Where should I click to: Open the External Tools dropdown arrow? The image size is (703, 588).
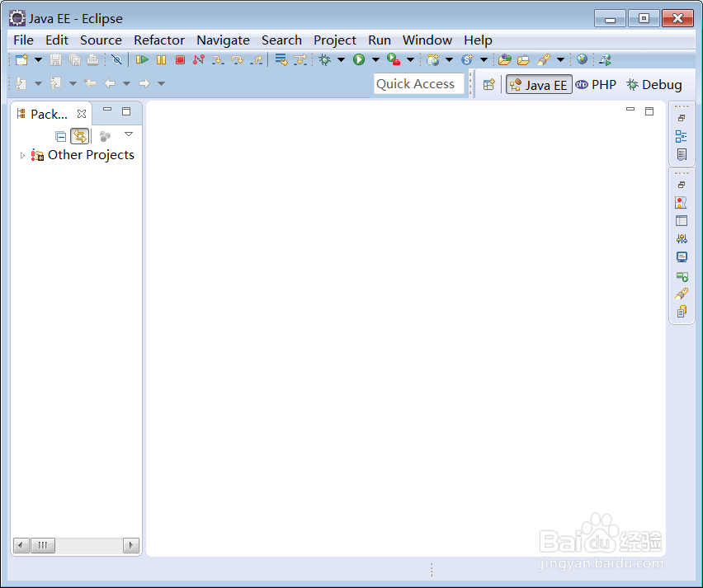(410, 59)
